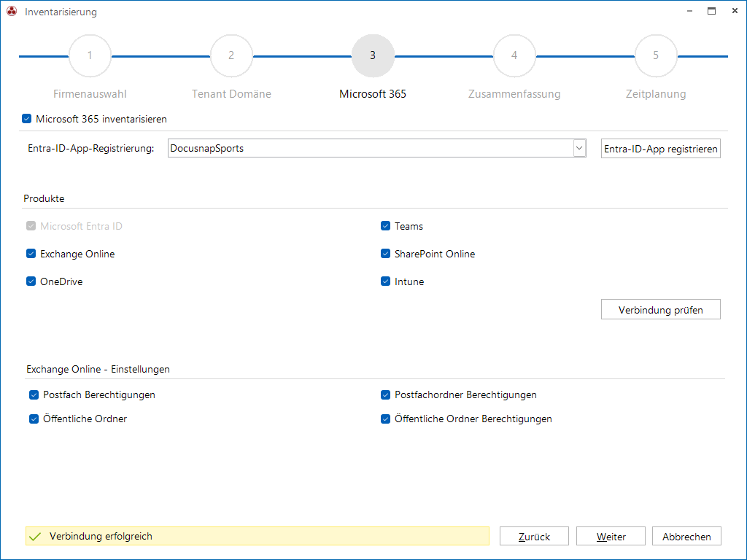Cancel wizard with Abbrechen button
The height and width of the screenshot is (560, 747).
[686, 536]
